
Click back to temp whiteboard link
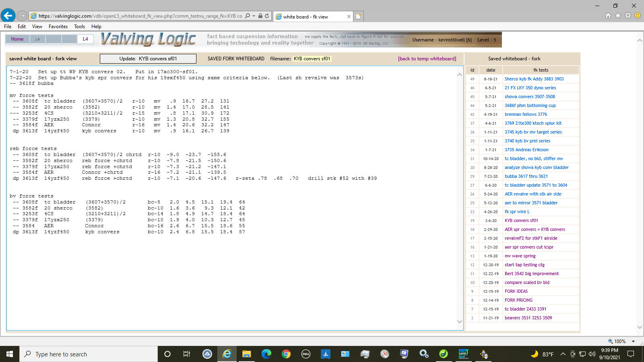(427, 59)
